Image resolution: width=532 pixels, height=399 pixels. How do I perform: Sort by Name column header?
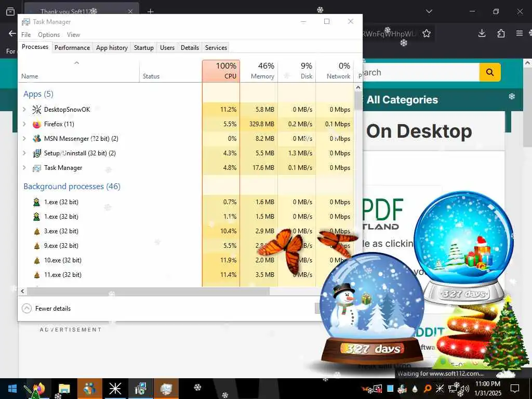point(78,71)
